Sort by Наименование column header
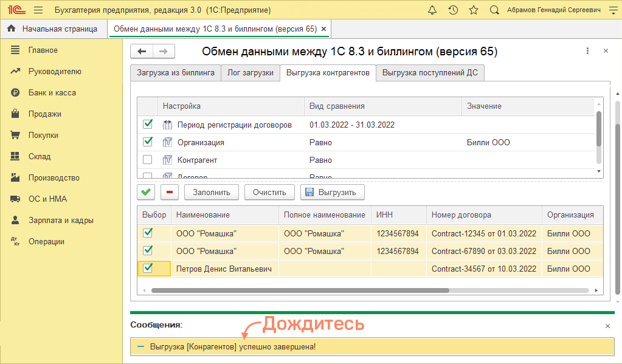The height and width of the screenshot is (364, 622). point(225,215)
